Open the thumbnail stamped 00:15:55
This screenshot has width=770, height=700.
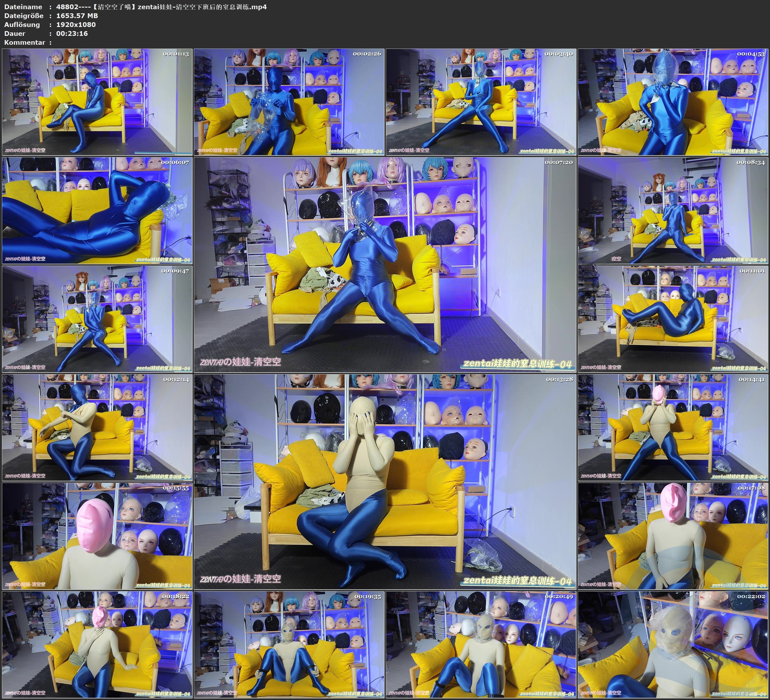[97, 536]
